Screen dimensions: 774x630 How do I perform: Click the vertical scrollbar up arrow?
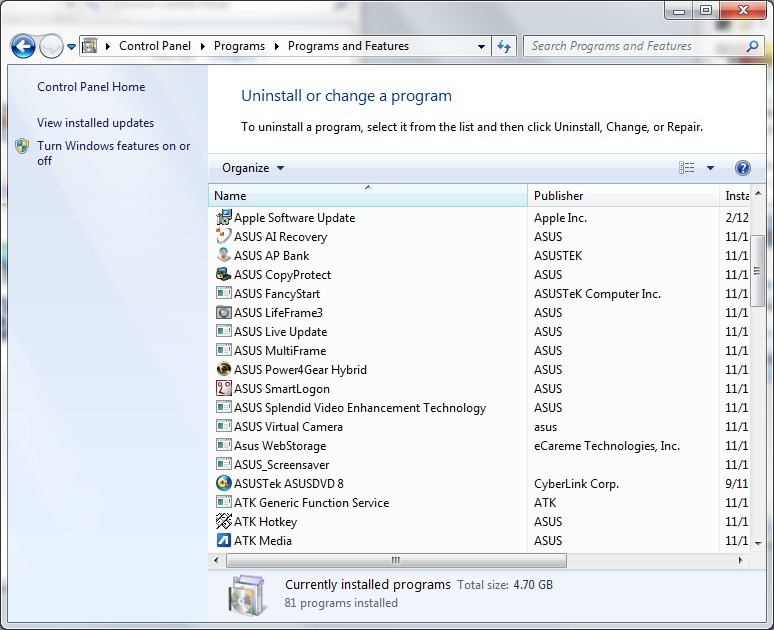tap(758, 193)
